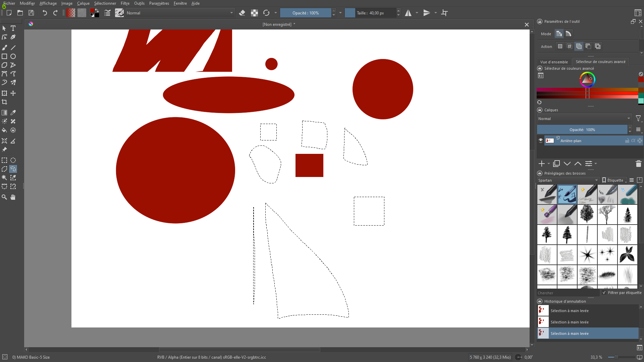Activate the Gradient tool
Screen dimensions: 644x362
[x=4, y=113]
